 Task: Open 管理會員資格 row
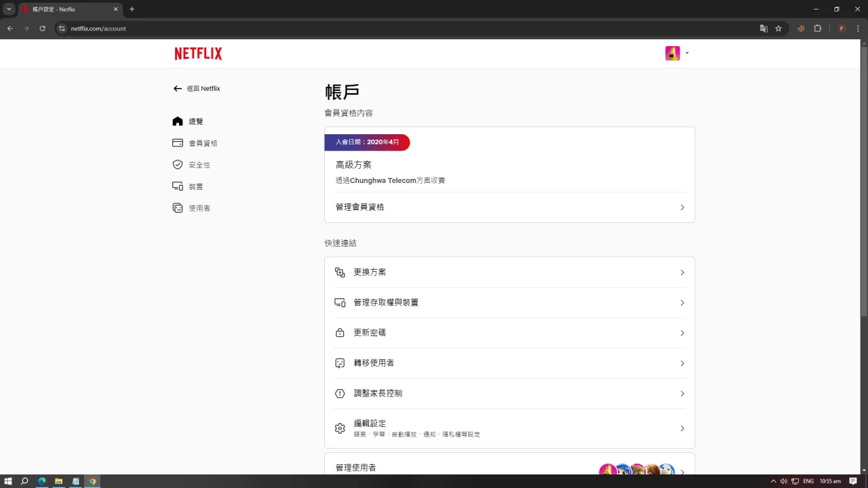pos(510,207)
